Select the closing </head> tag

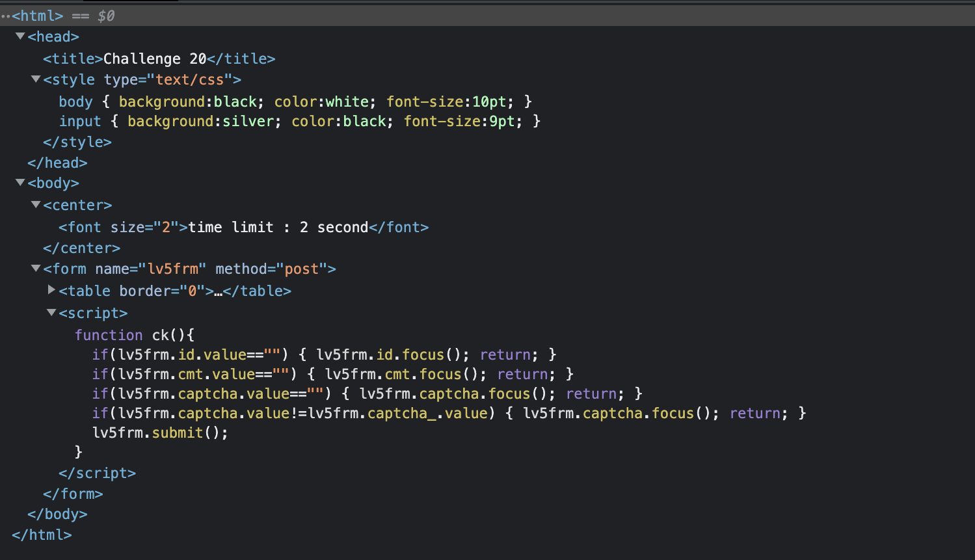[x=57, y=163]
